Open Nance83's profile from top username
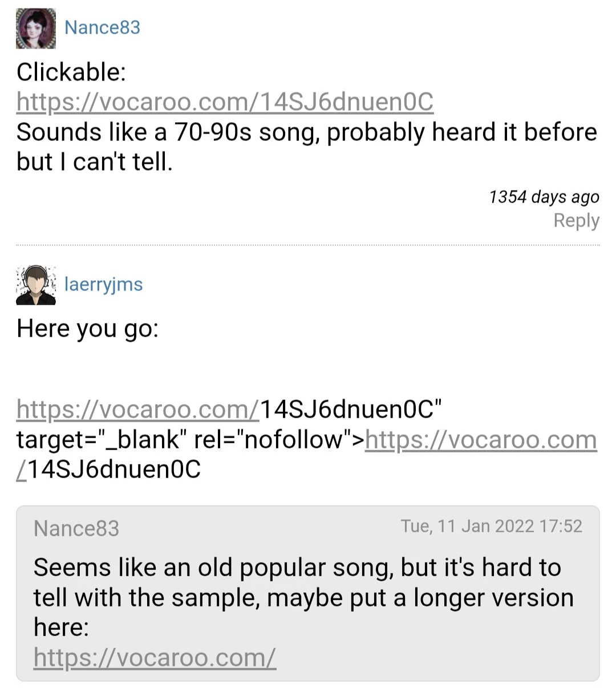This screenshot has width=616, height=688. click(x=102, y=27)
